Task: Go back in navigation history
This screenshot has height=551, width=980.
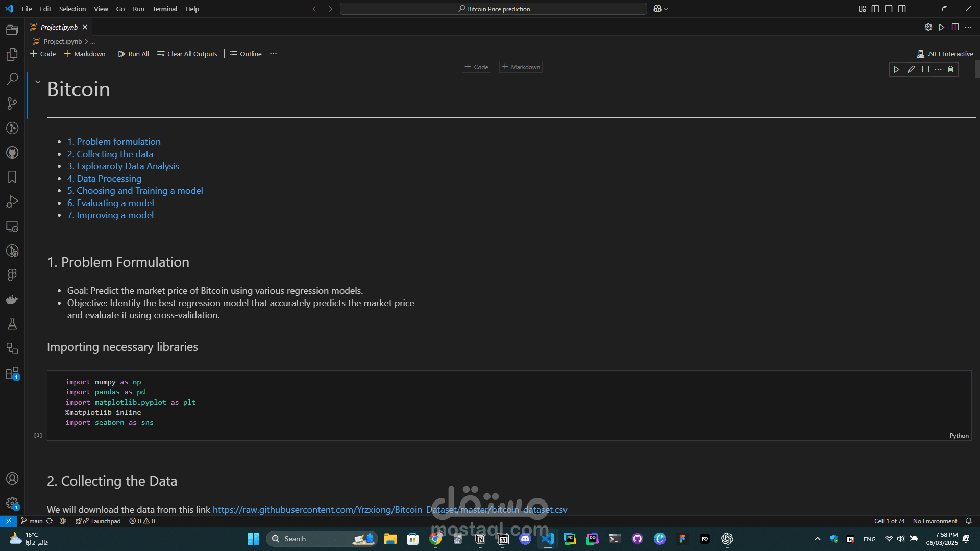Action: (315, 9)
